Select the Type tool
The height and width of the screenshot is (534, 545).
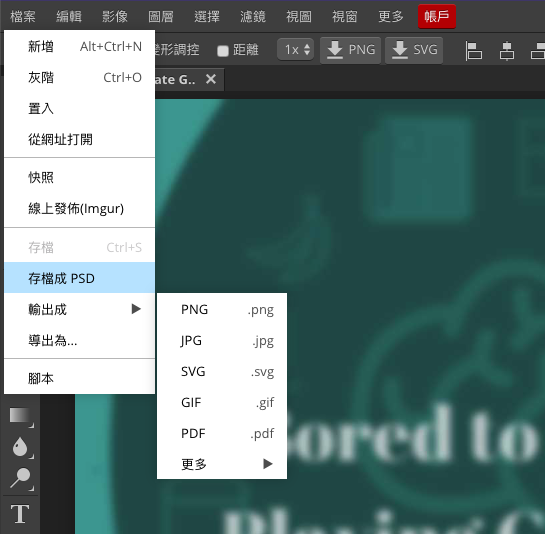(20, 514)
